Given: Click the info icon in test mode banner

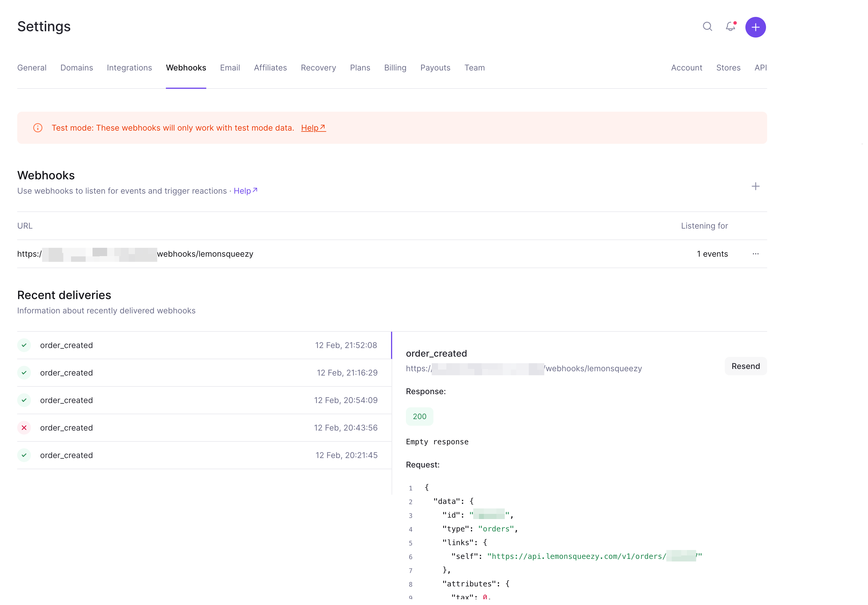Looking at the screenshot, I should coord(38,128).
